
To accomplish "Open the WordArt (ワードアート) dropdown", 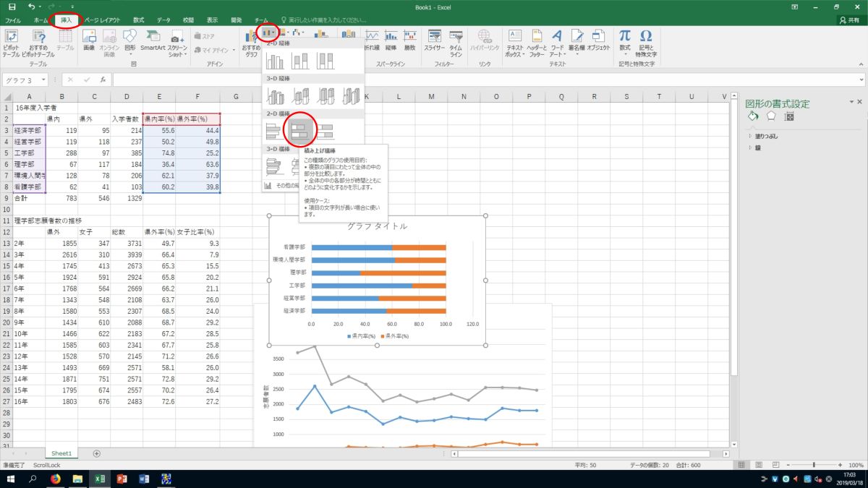I will 557,42.
